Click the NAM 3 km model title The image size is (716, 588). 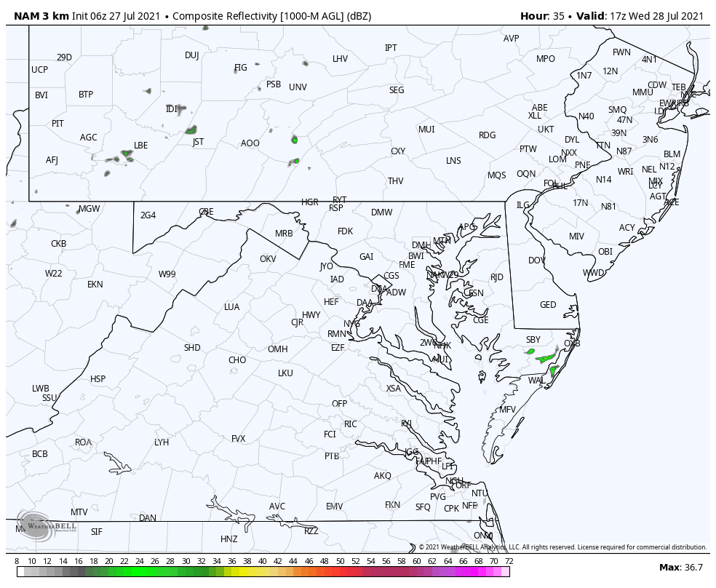(x=41, y=16)
